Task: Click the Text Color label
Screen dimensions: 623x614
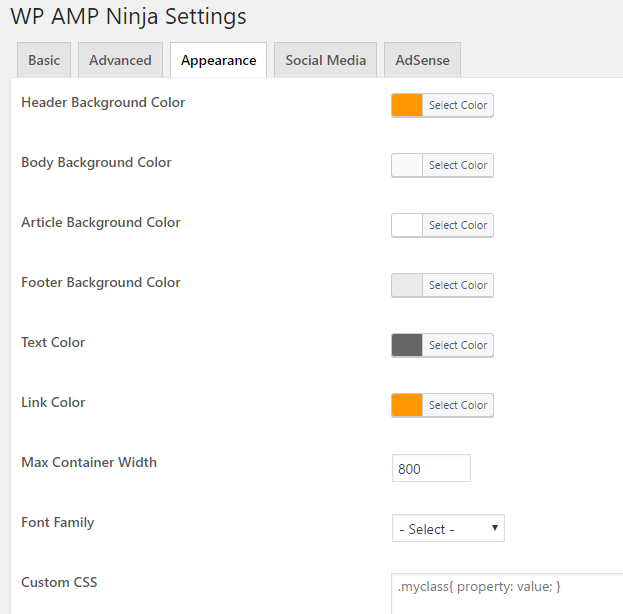Action: pyautogui.click(x=53, y=343)
